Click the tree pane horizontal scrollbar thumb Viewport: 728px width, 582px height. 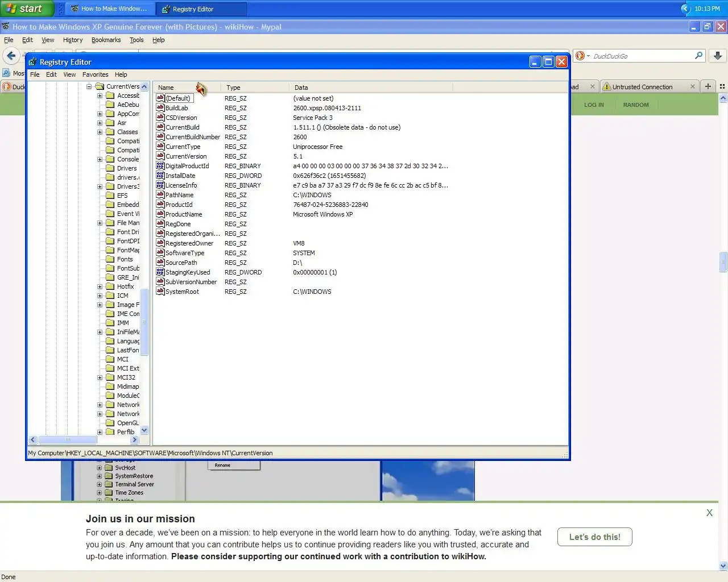click(x=67, y=439)
